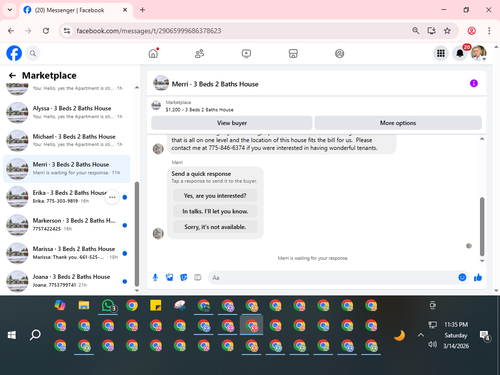The image size is (500, 375).
Task: Click the browser address bar URL
Action: click(x=149, y=31)
